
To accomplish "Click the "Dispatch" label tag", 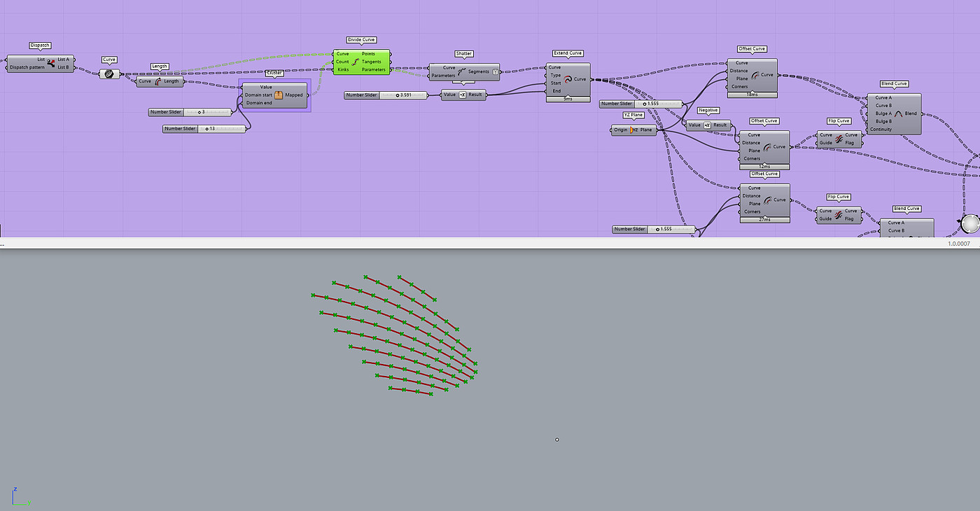I will point(41,45).
